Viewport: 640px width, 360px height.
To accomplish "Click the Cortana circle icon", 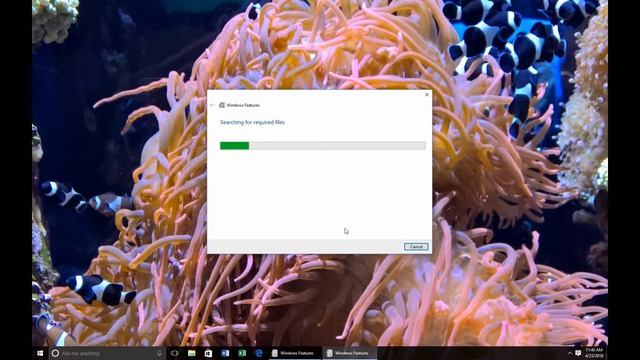I will tap(55, 353).
